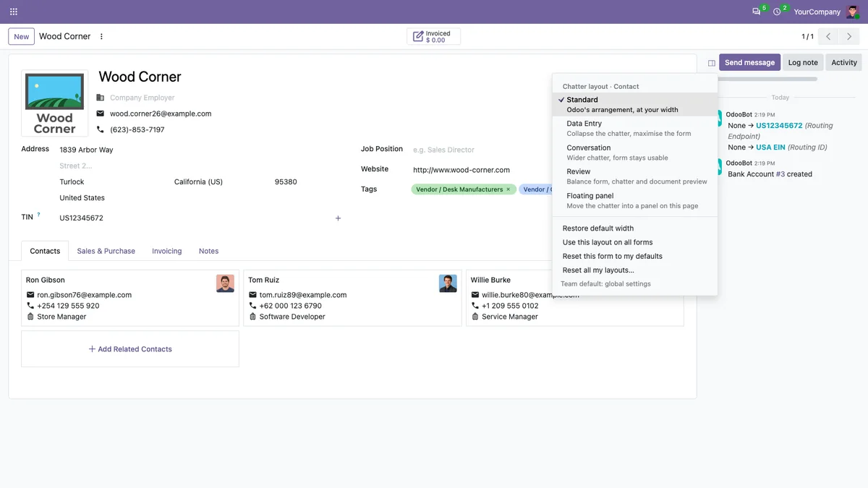
Task: Open the conversations messages icon
Action: [757, 12]
